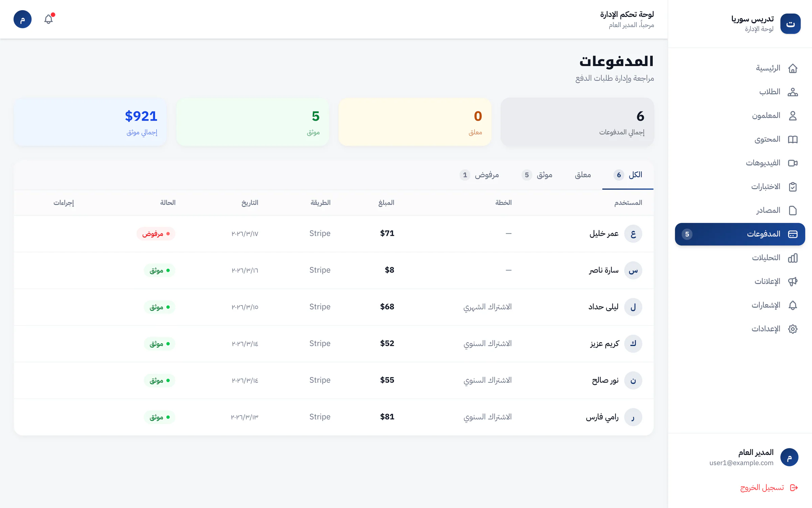Click the logout arrow icon
Screen dimensions: 812x508
coord(794,488)
